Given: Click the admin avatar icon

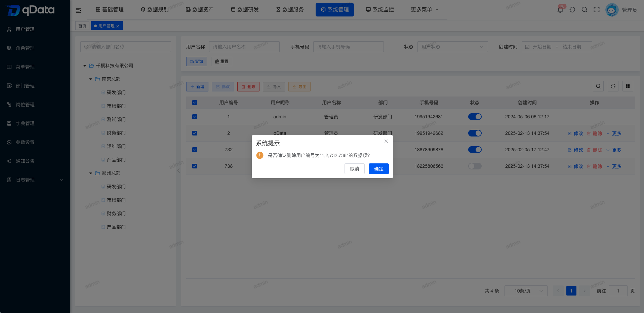Looking at the screenshot, I should click(x=612, y=10).
